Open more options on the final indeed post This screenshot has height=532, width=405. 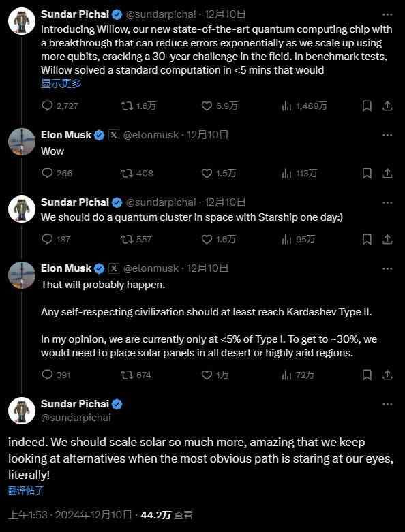387,405
